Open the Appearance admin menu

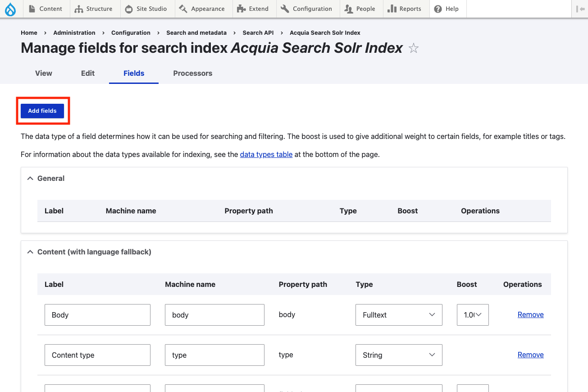202,9
